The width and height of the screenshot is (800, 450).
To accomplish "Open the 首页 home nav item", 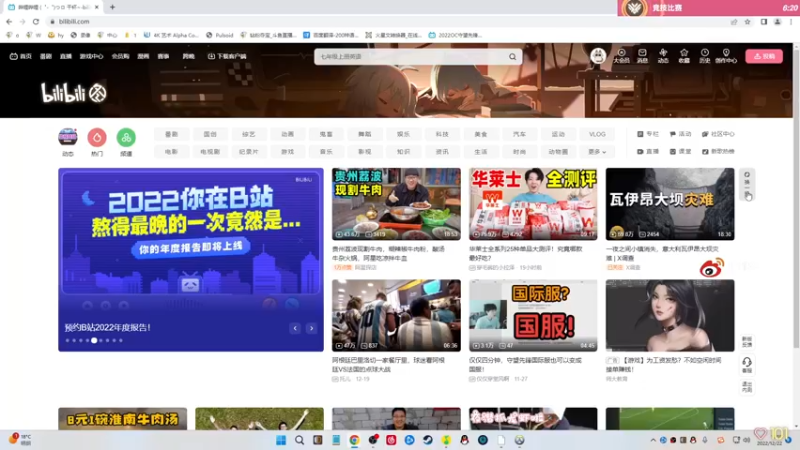I will pyautogui.click(x=20, y=56).
